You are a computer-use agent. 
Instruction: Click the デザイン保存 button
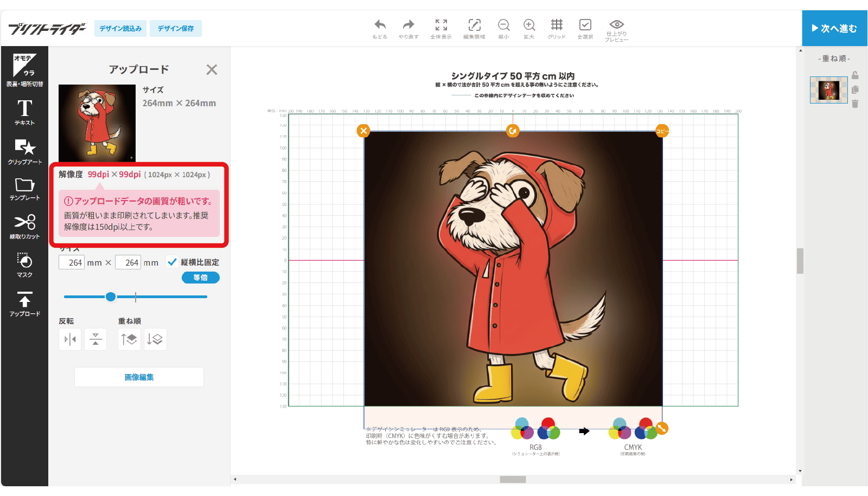click(x=176, y=28)
